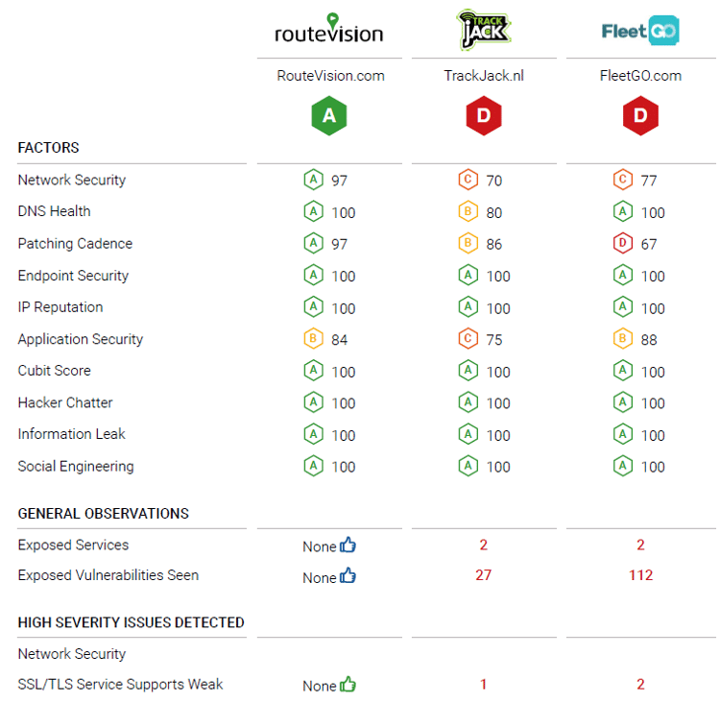
Task: Select the Hacker Chatter factor label
Action: (65, 403)
